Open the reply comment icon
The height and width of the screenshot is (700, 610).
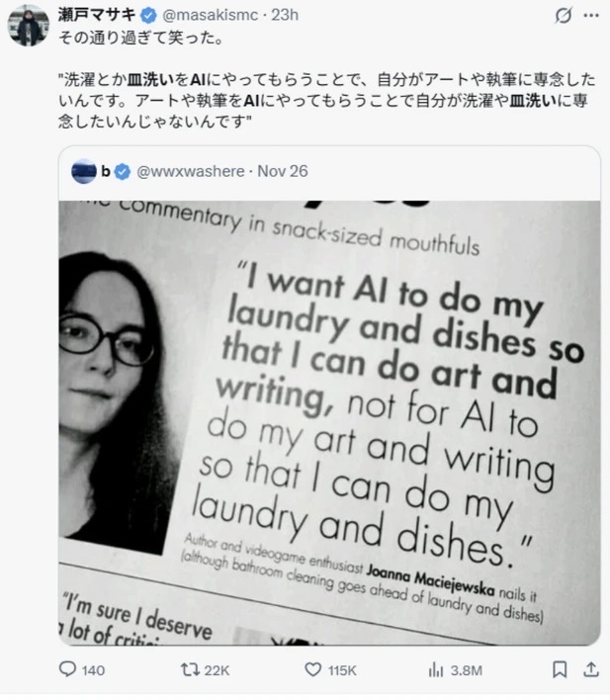[67, 668]
